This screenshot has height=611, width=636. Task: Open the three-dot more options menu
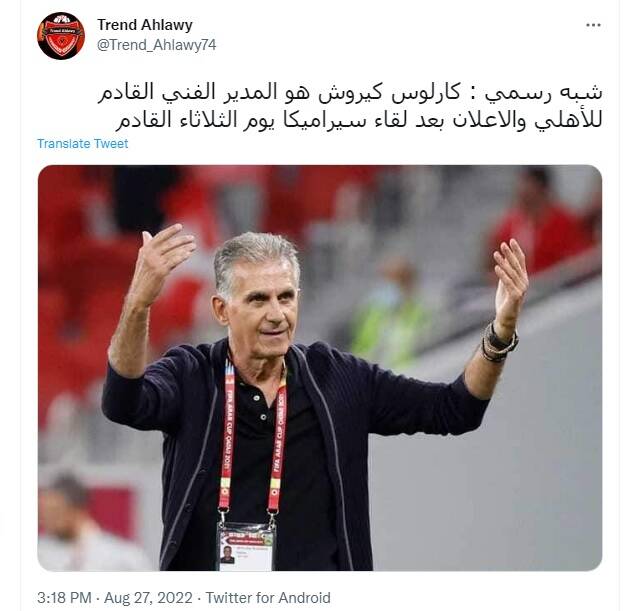[x=593, y=25]
